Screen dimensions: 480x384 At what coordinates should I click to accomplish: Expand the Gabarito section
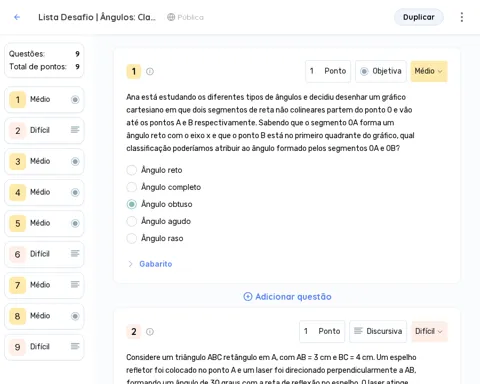(150, 264)
